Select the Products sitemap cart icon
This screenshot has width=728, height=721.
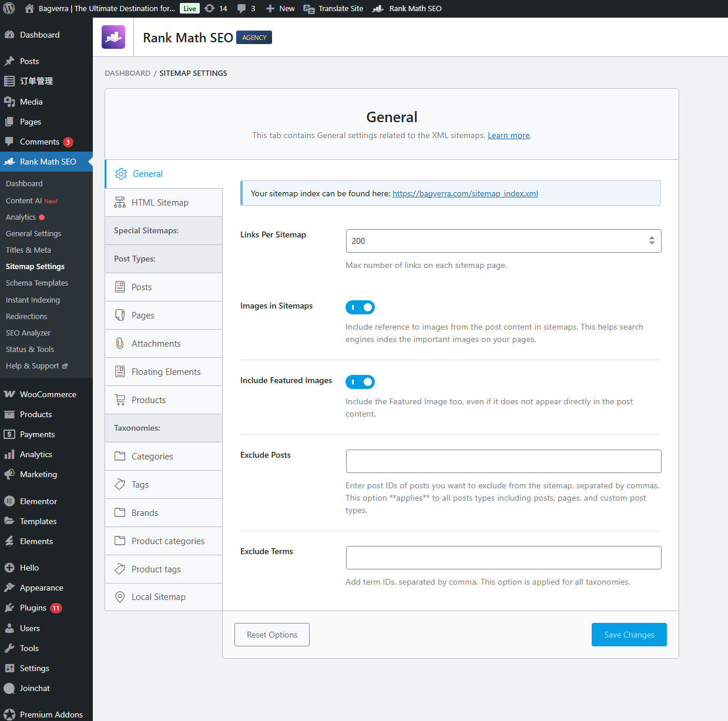click(x=120, y=400)
